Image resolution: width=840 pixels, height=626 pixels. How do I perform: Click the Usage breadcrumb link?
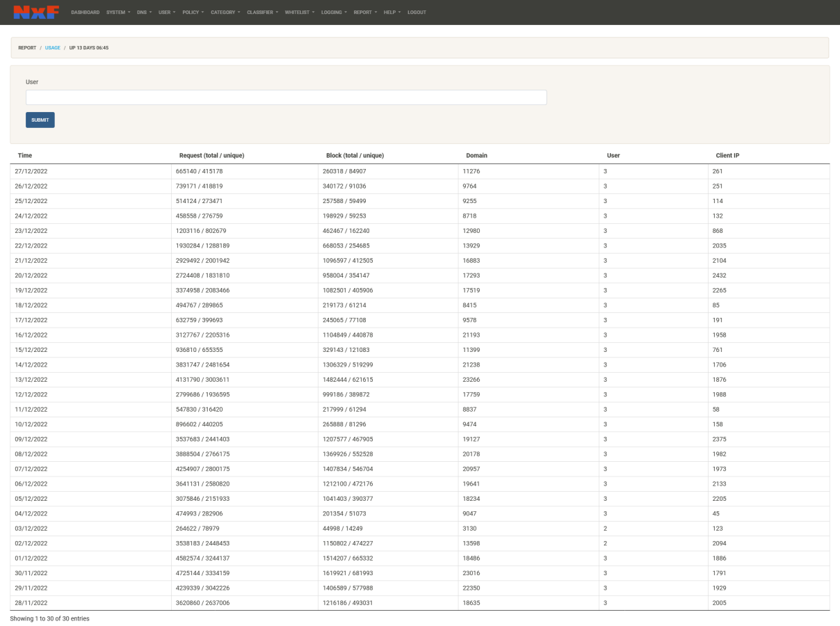click(x=53, y=48)
